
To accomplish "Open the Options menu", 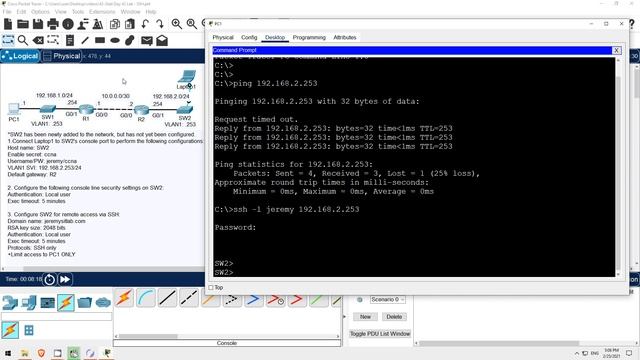I will (40, 12).
